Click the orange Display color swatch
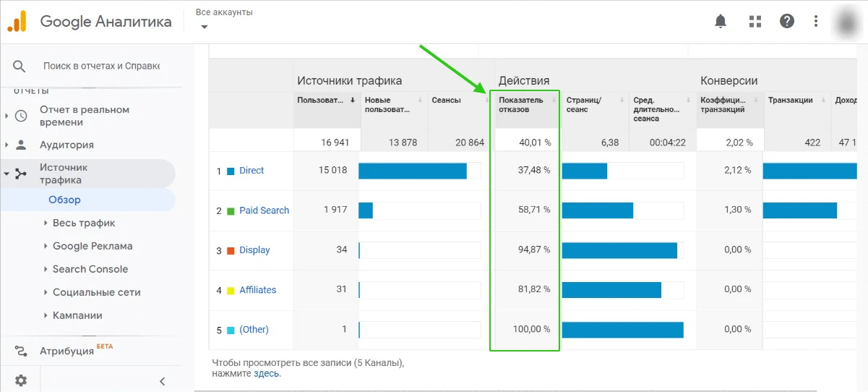The width and height of the screenshot is (868, 392). (231, 251)
